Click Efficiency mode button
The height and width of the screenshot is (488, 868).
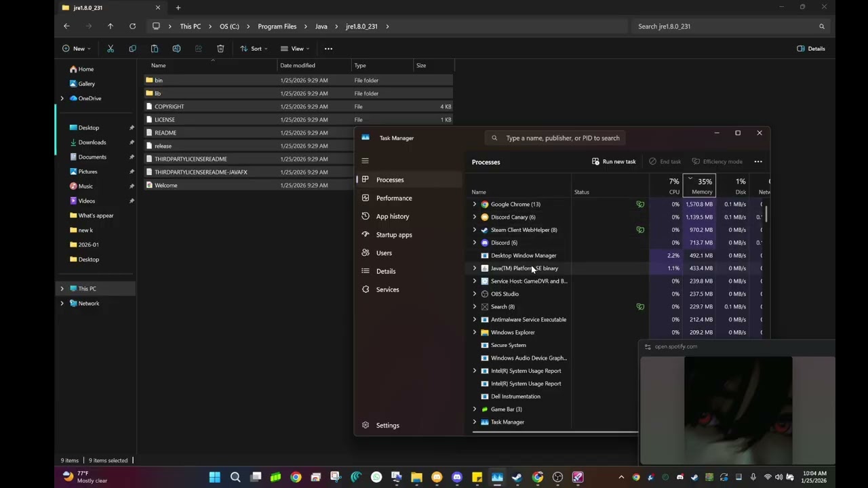(x=717, y=161)
